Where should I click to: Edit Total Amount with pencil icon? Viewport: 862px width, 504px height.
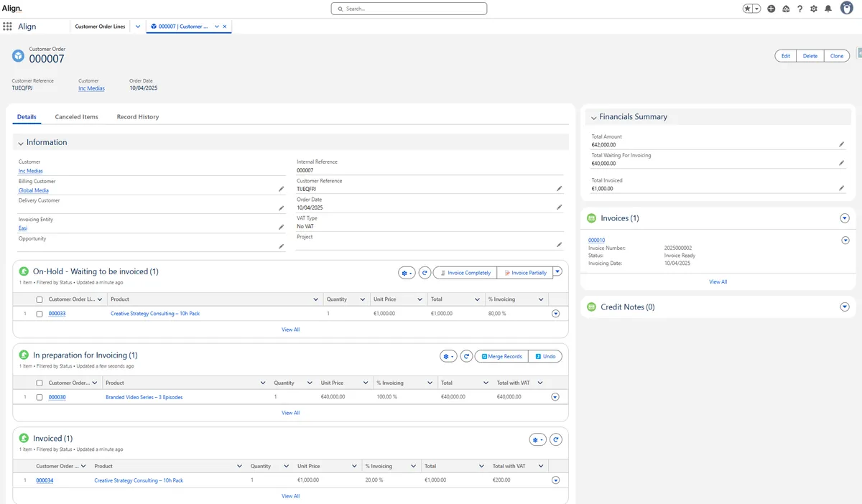[x=842, y=144]
